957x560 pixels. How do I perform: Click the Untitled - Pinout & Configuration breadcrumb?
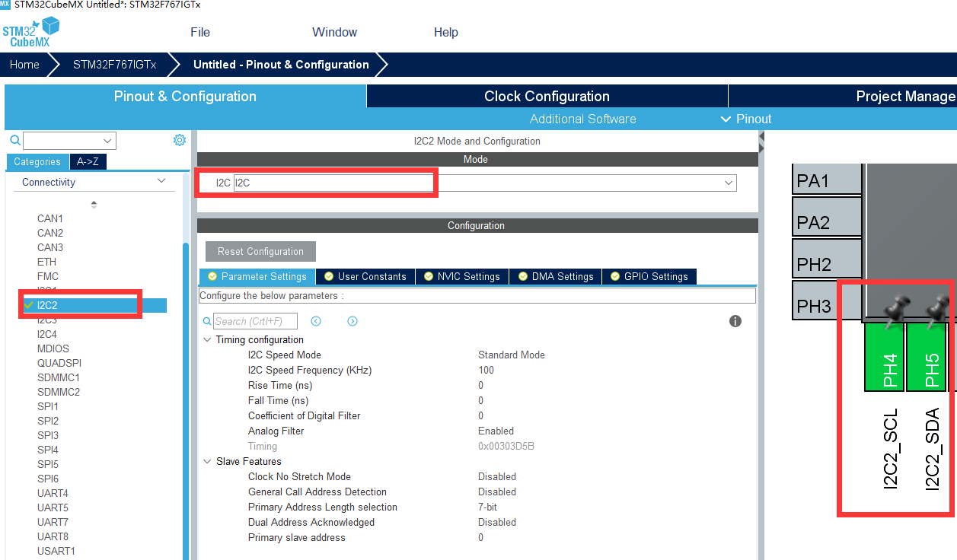[x=281, y=65]
